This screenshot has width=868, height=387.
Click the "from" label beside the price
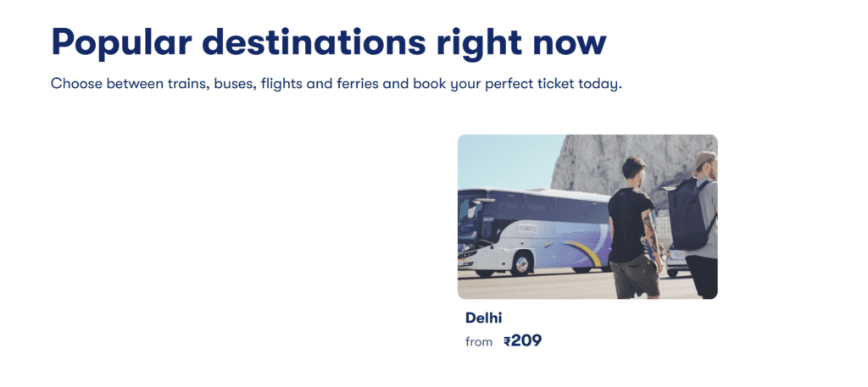479,342
